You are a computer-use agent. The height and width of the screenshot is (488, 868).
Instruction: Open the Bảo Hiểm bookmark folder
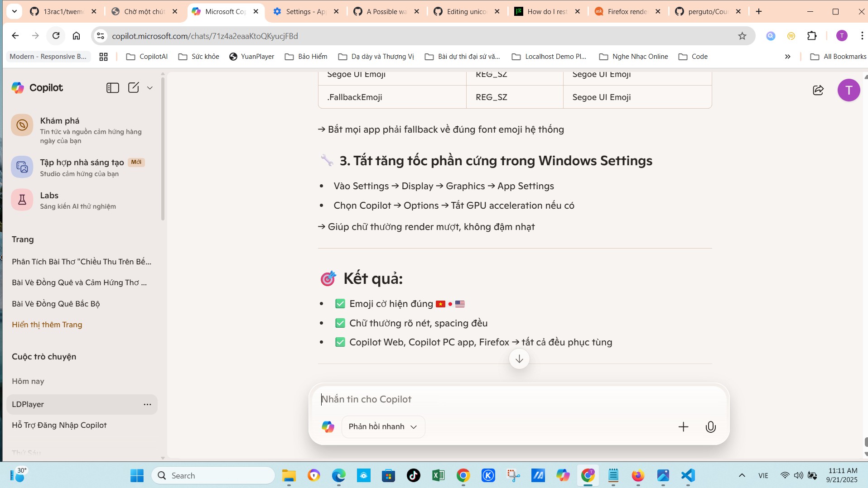pos(306,57)
